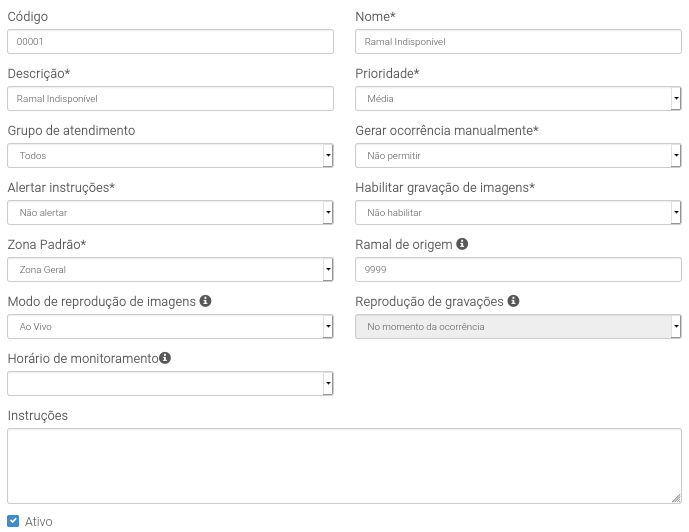The image size is (689, 532).
Task: Click info icon beside Modo de reprodução de imagens
Action: [205, 301]
